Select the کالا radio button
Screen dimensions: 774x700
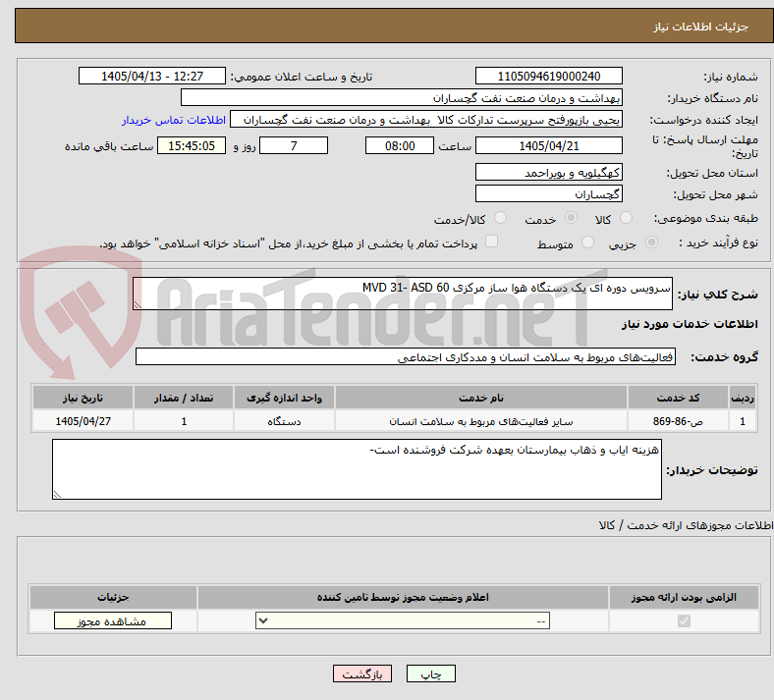(626, 218)
